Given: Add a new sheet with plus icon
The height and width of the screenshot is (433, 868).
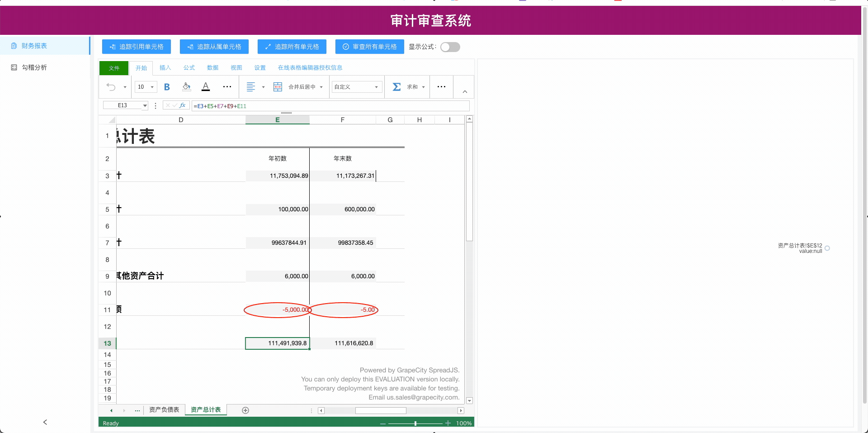Looking at the screenshot, I should point(245,410).
